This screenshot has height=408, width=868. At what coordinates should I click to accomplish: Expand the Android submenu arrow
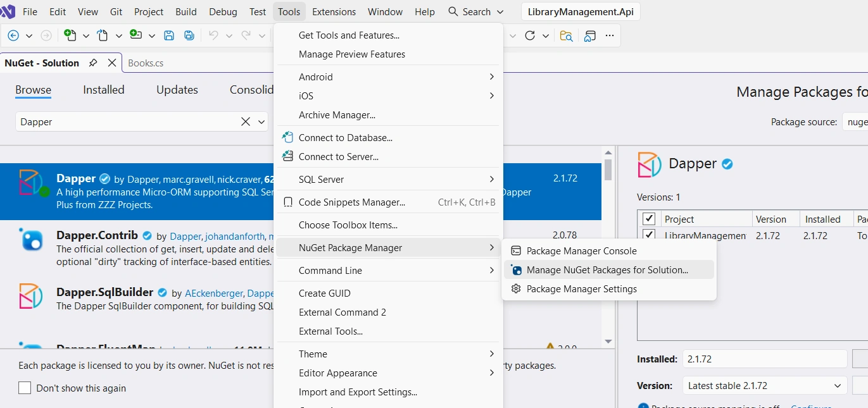[492, 77]
